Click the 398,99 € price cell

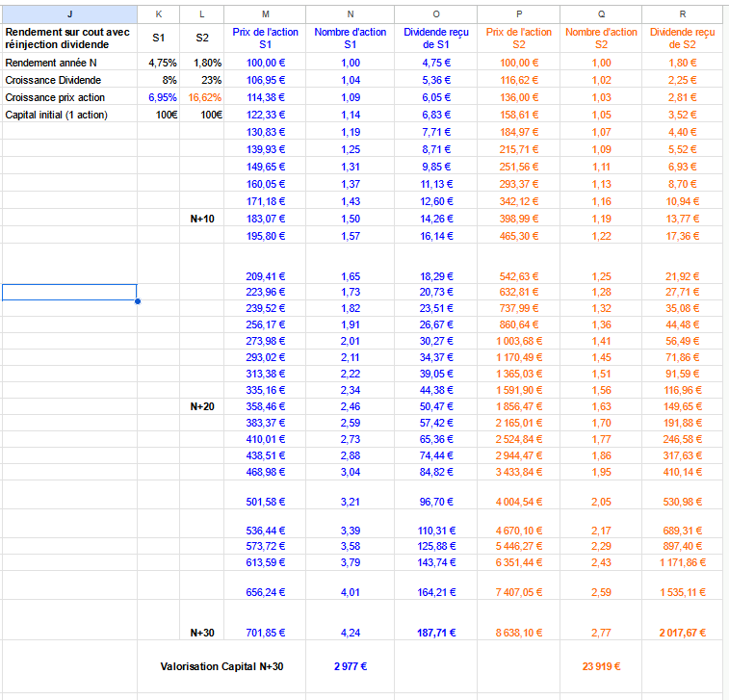(519, 219)
